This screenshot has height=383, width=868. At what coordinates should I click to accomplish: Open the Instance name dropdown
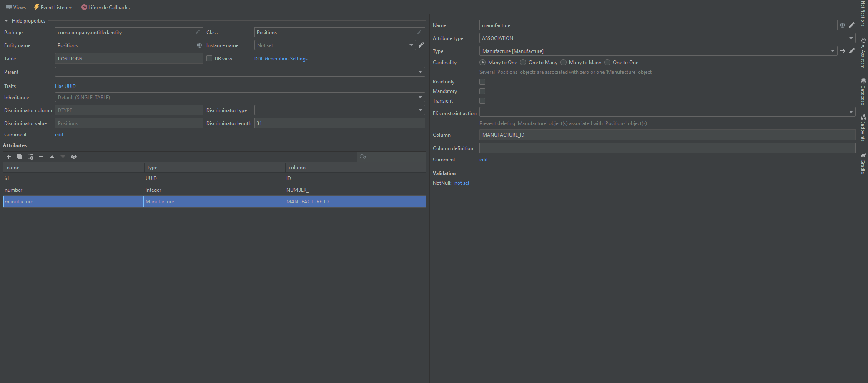[411, 45]
